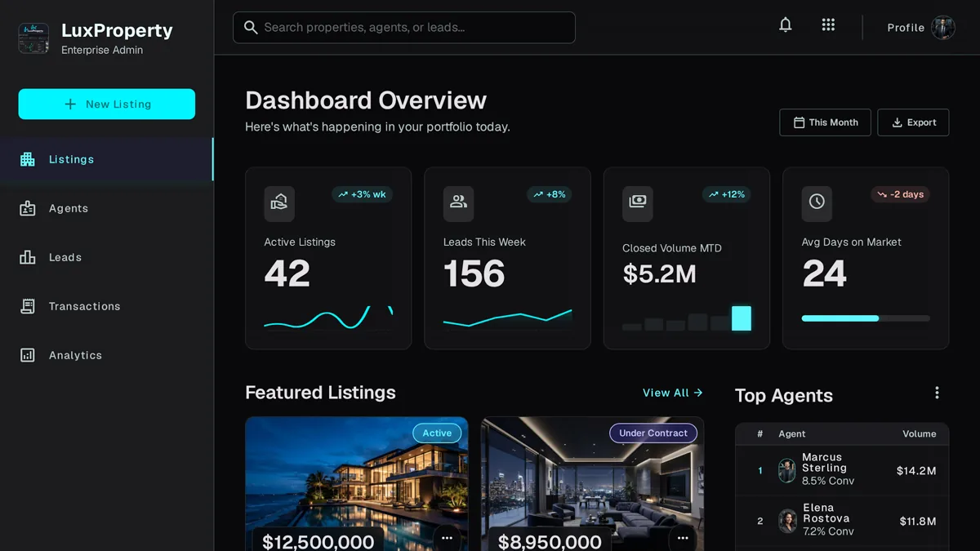Image resolution: width=980 pixels, height=551 pixels.
Task: Click the Transactions receipt icon
Action: pos(28,306)
